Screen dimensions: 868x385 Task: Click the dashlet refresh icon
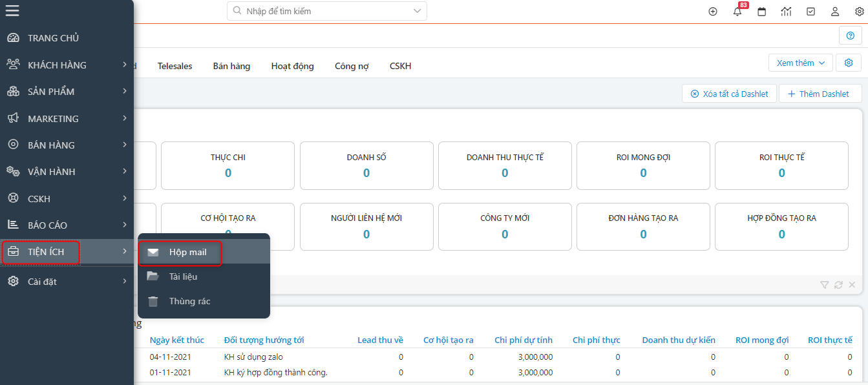coord(838,285)
